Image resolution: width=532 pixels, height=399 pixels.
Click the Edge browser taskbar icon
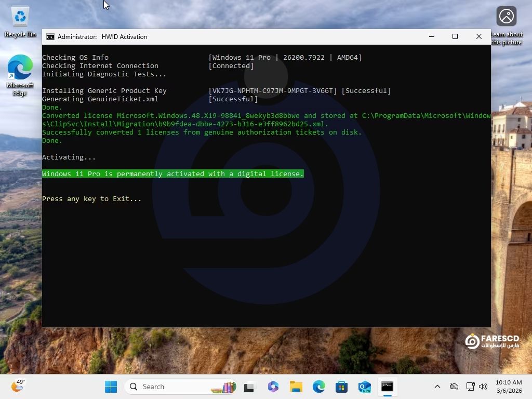point(318,387)
